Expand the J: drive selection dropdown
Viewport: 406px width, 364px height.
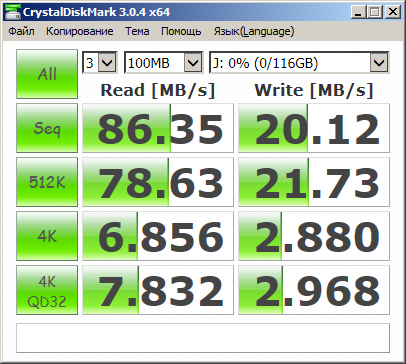pos(379,62)
